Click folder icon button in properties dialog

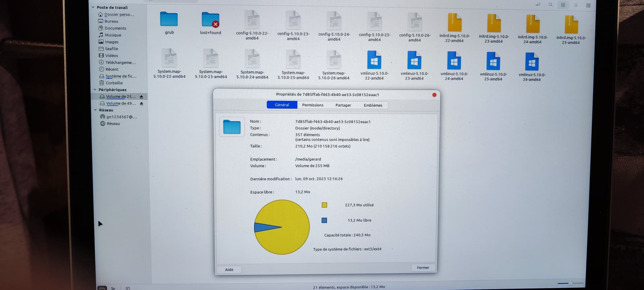pos(232,127)
